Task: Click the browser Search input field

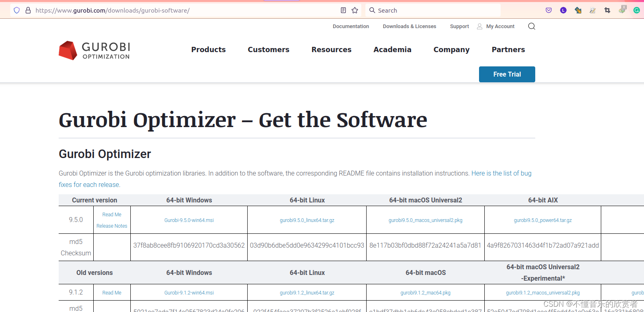Action: (x=433, y=10)
